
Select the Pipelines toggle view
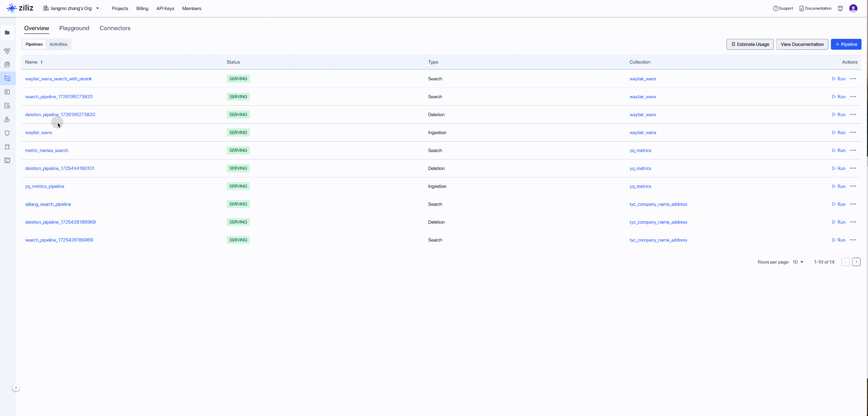[34, 44]
